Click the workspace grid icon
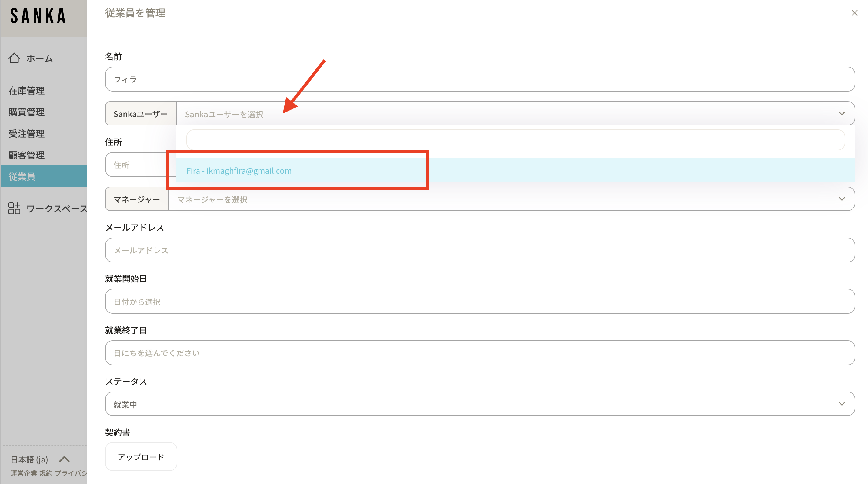 click(15, 209)
